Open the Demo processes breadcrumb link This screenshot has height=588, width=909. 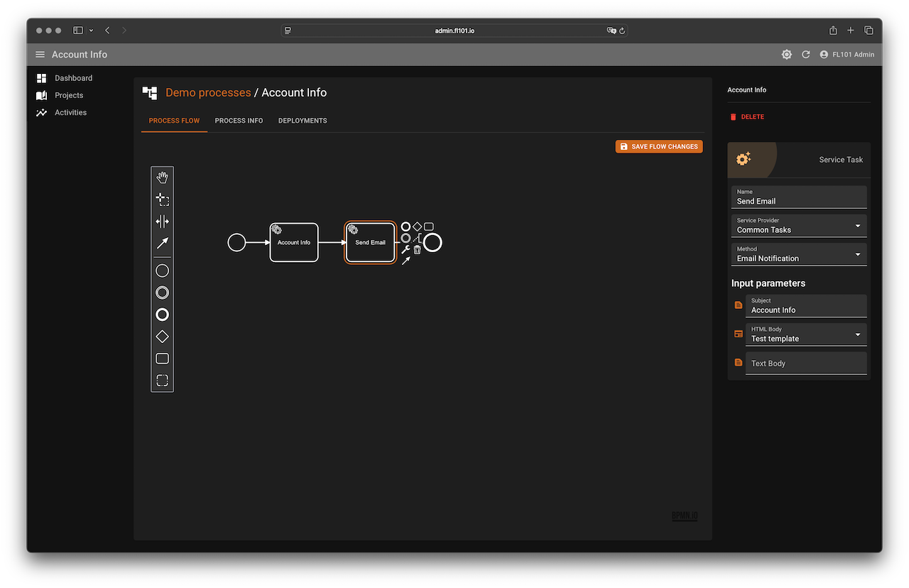click(x=208, y=93)
